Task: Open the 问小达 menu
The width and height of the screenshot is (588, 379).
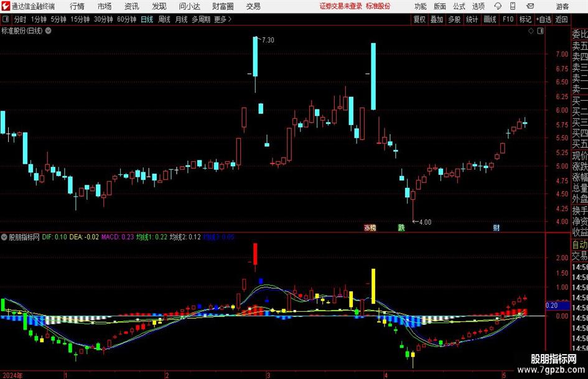Action: tap(189, 6)
